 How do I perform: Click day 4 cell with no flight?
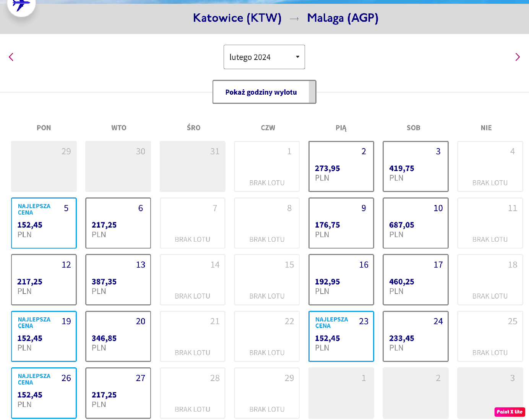[x=490, y=166]
